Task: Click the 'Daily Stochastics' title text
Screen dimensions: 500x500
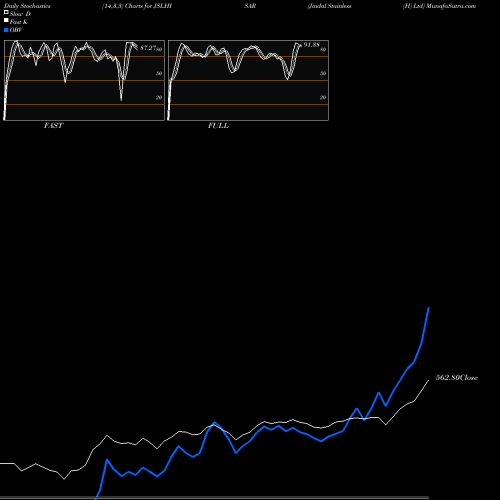Action: [x=27, y=6]
